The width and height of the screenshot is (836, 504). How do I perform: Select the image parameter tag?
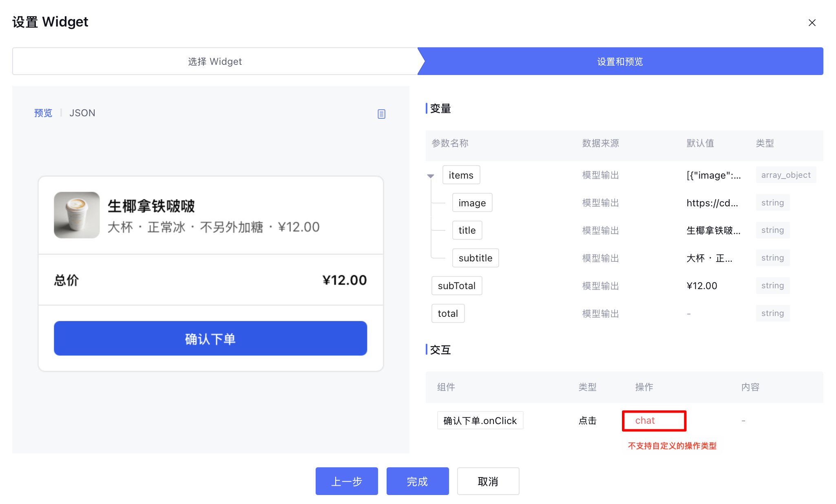coord(472,203)
